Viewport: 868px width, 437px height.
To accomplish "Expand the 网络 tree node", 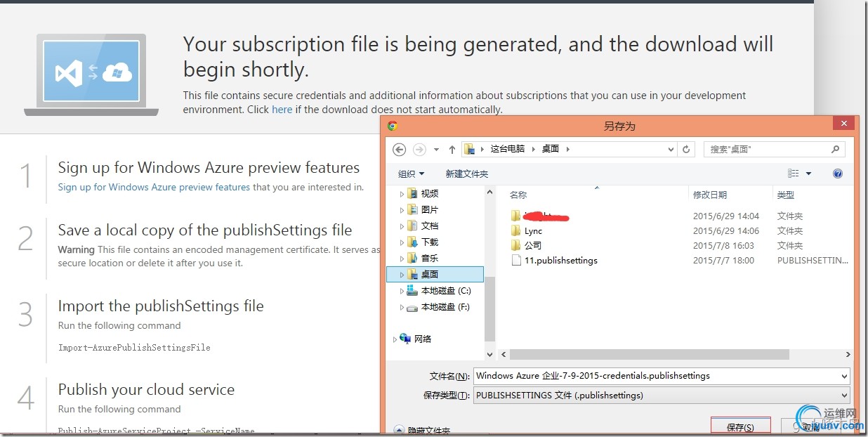I will [395, 339].
